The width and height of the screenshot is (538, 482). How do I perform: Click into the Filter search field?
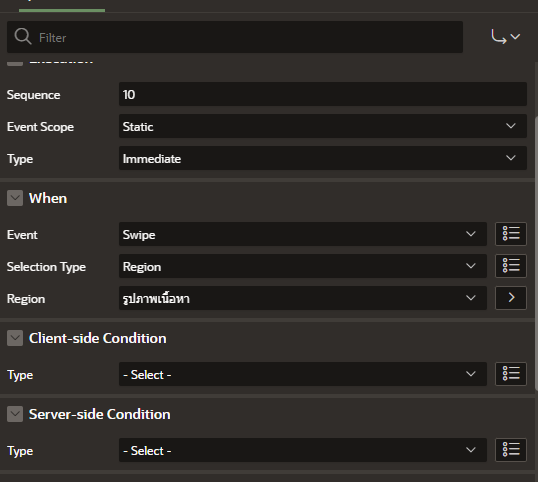point(235,37)
